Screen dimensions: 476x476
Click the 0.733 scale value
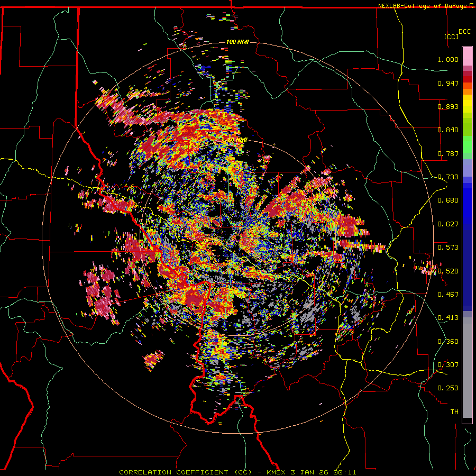448,177
